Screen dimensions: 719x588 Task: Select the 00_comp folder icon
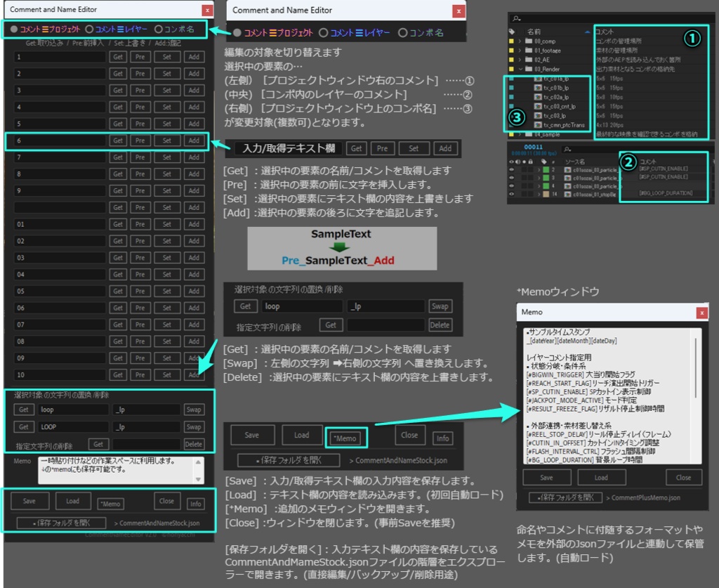point(529,41)
